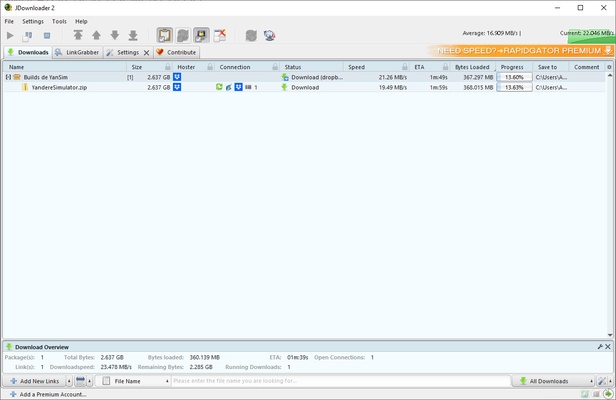Viewport: 616px width, 400px height.
Task: Select YandereSimulator.zip file row
Action: pos(303,87)
